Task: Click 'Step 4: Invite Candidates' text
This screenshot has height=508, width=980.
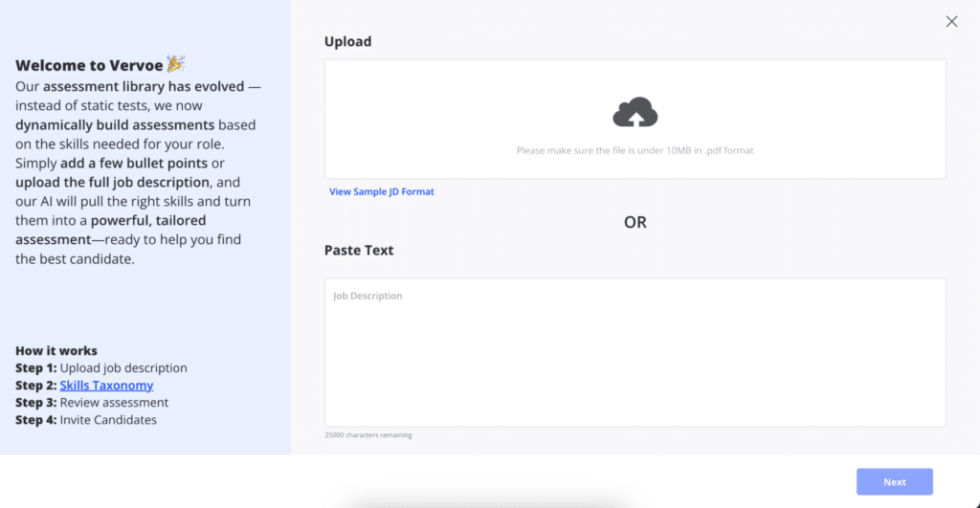Action: point(86,420)
